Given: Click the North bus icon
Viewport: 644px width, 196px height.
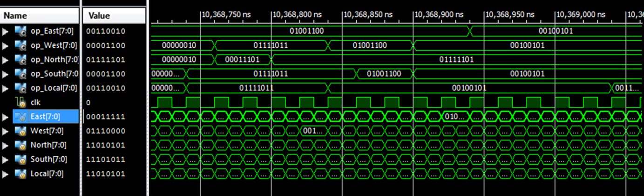Looking at the screenshot, I should 20,145.
